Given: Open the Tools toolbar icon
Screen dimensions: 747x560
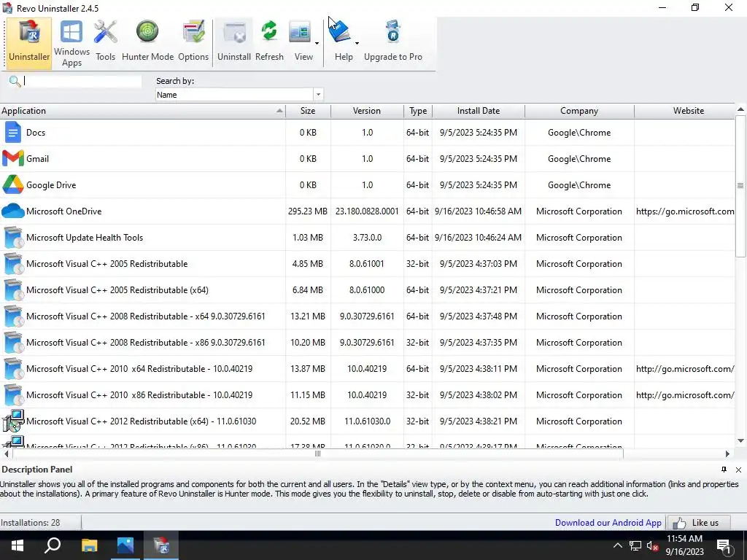Looking at the screenshot, I should coord(105,42).
